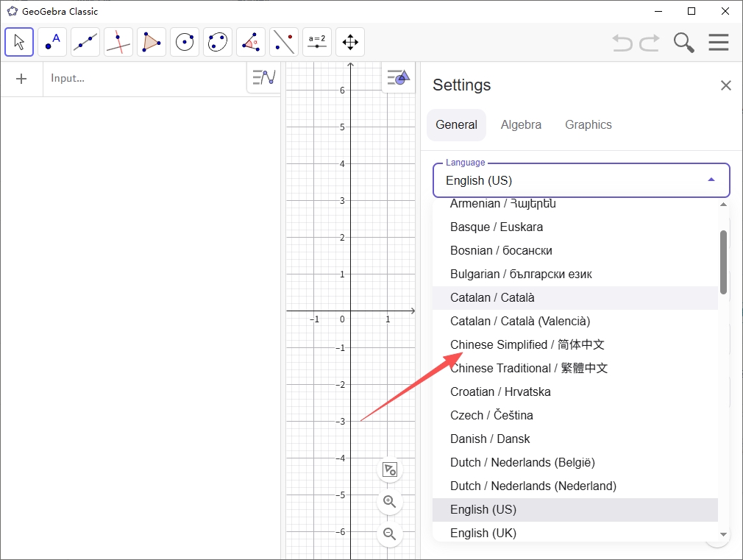
Task: Select the Angle tool
Action: click(x=251, y=42)
